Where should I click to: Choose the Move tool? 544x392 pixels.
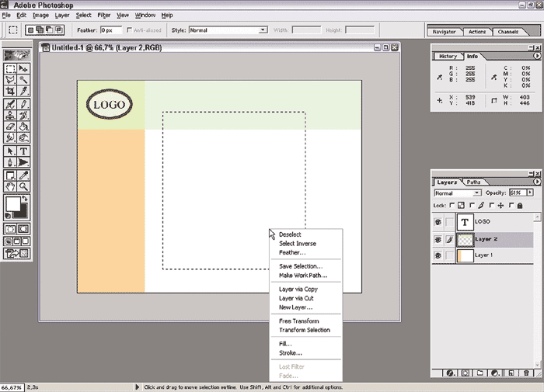24,68
